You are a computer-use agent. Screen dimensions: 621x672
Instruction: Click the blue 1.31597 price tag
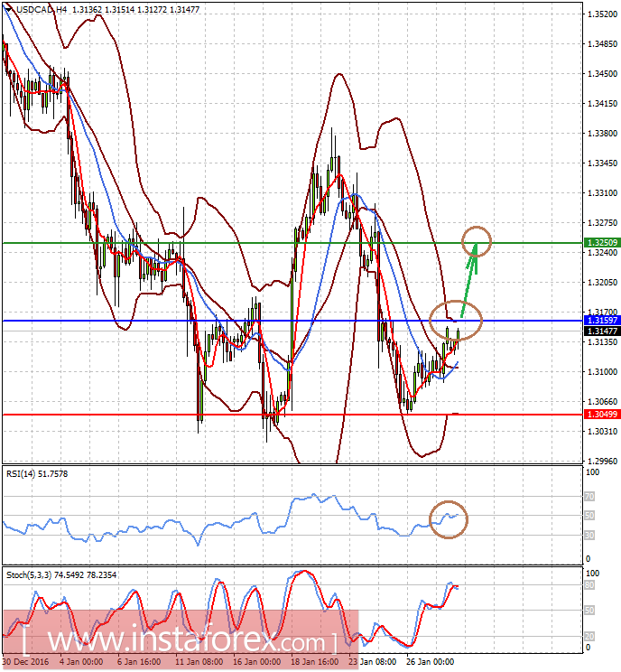coord(600,321)
